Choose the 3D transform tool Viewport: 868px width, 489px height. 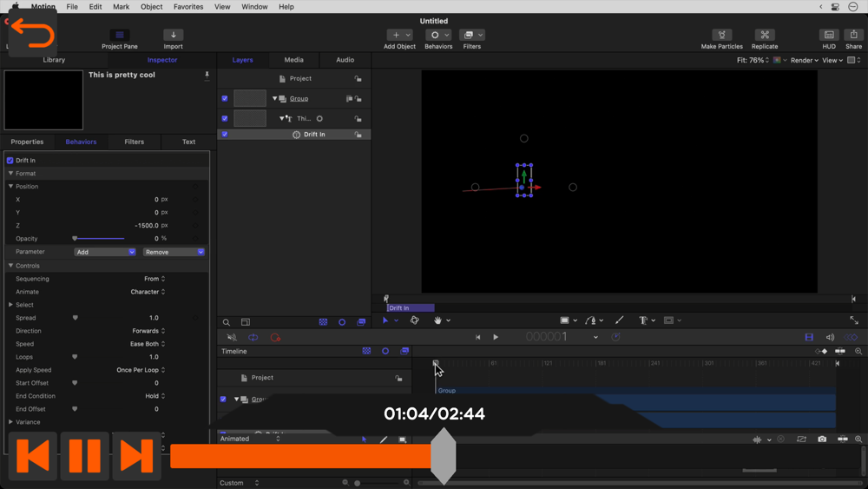414,320
